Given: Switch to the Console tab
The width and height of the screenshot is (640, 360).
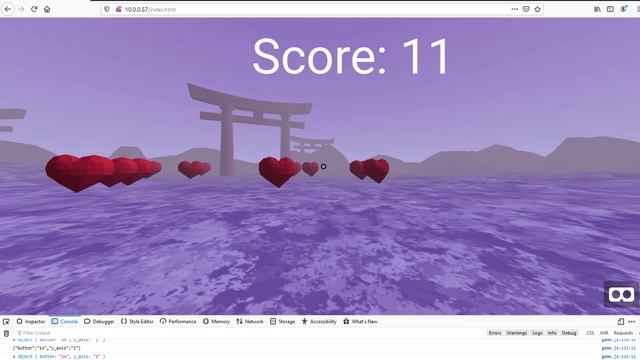Looking at the screenshot, I should click(64, 322).
